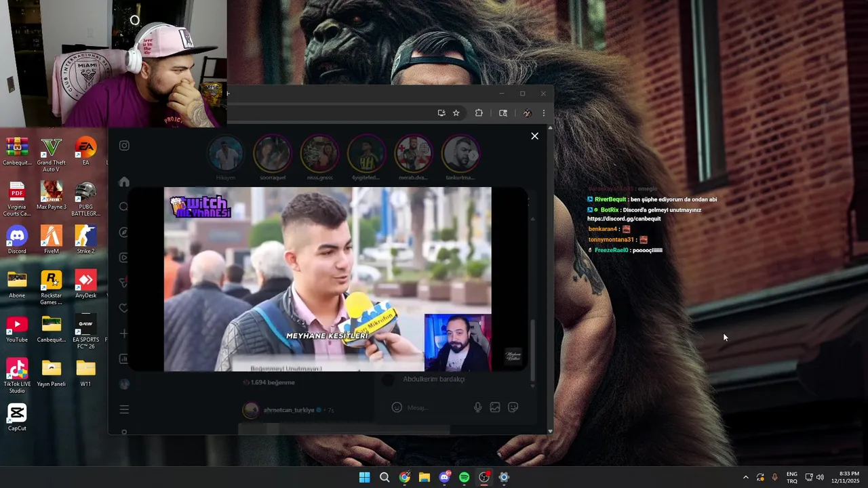Open Instagram Notifications heart icon
The width and height of the screenshot is (868, 488).
(x=124, y=308)
